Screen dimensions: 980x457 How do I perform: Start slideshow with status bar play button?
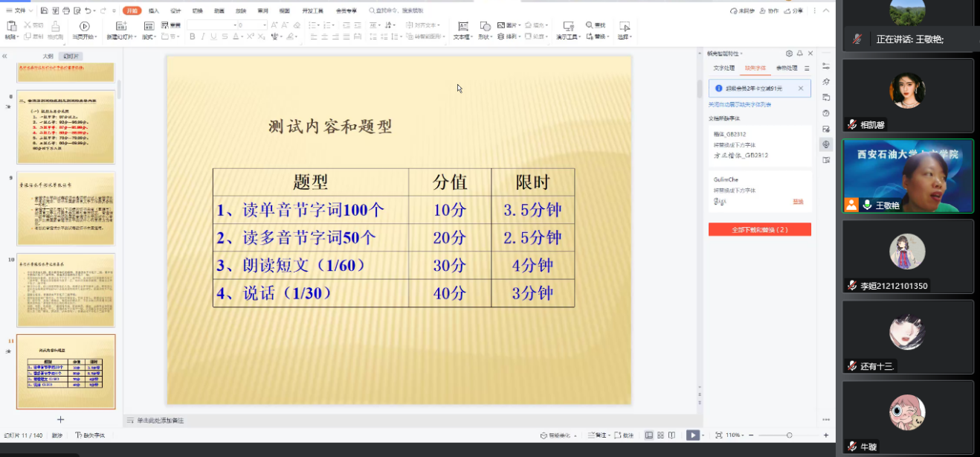click(692, 435)
